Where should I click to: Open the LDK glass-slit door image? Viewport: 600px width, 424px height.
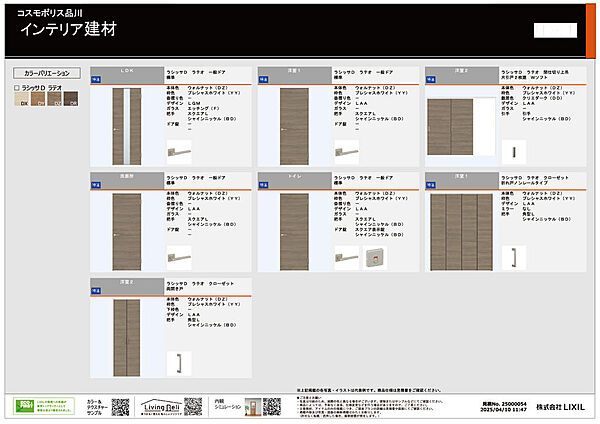click(x=127, y=126)
